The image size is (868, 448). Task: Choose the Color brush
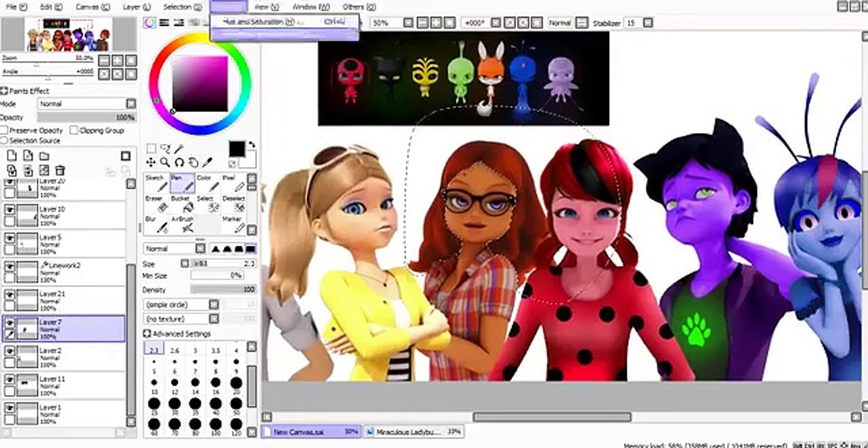coord(208,184)
